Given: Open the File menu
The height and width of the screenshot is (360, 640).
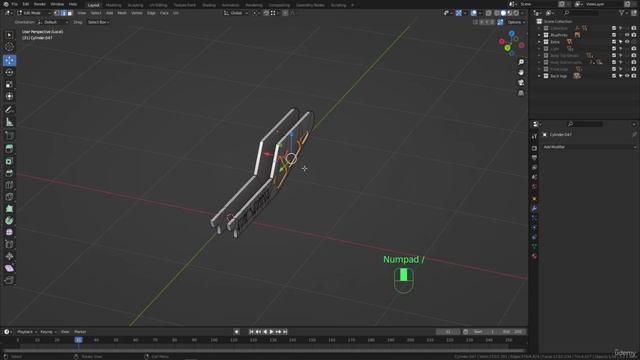Looking at the screenshot, I should pyautogui.click(x=15, y=4).
